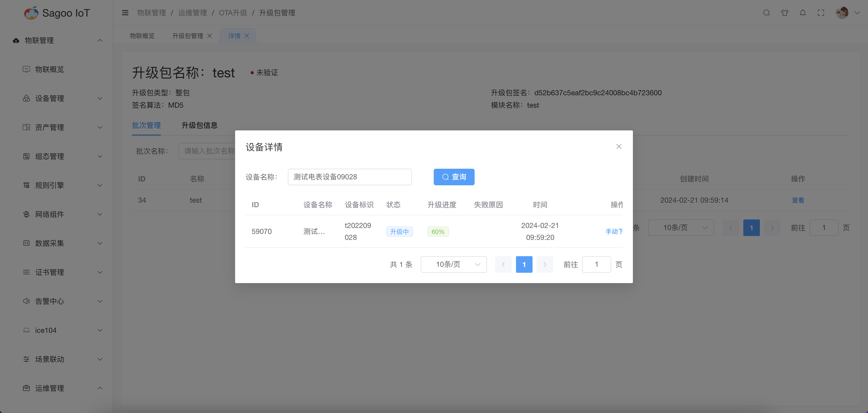Image resolution: width=868 pixels, height=413 pixels.
Task: Close the 详情 tab X icon
Action: coord(247,36)
